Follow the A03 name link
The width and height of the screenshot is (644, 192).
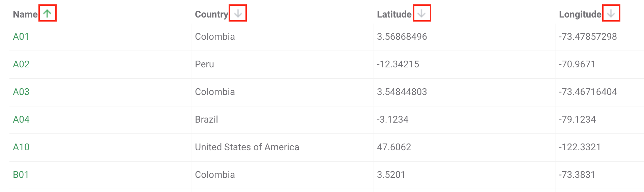[21, 92]
